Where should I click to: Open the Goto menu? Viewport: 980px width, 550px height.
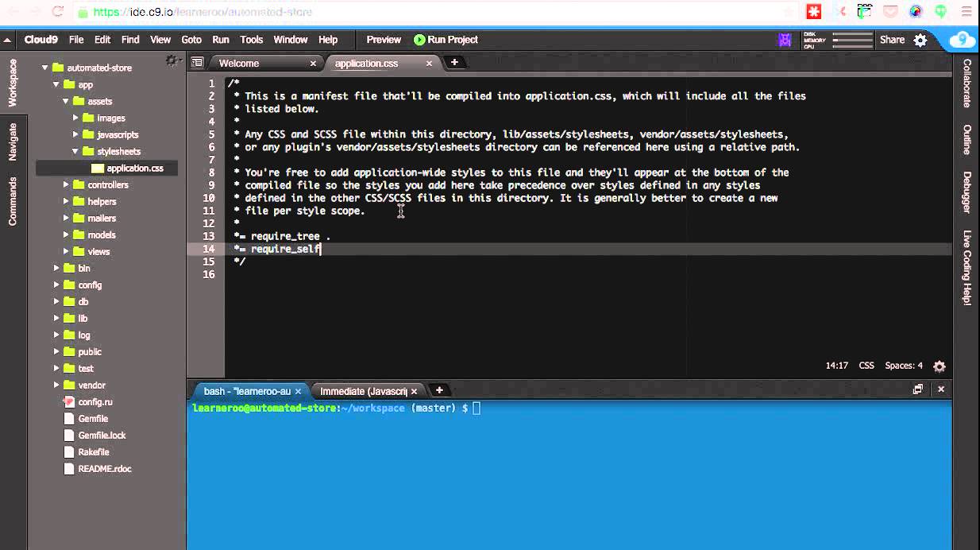click(191, 40)
